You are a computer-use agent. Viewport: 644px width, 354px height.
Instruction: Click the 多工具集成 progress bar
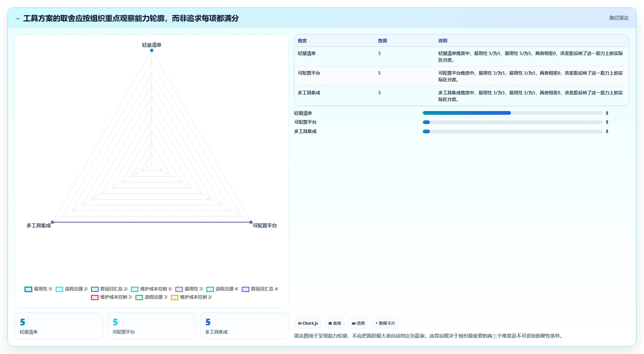(x=512, y=131)
